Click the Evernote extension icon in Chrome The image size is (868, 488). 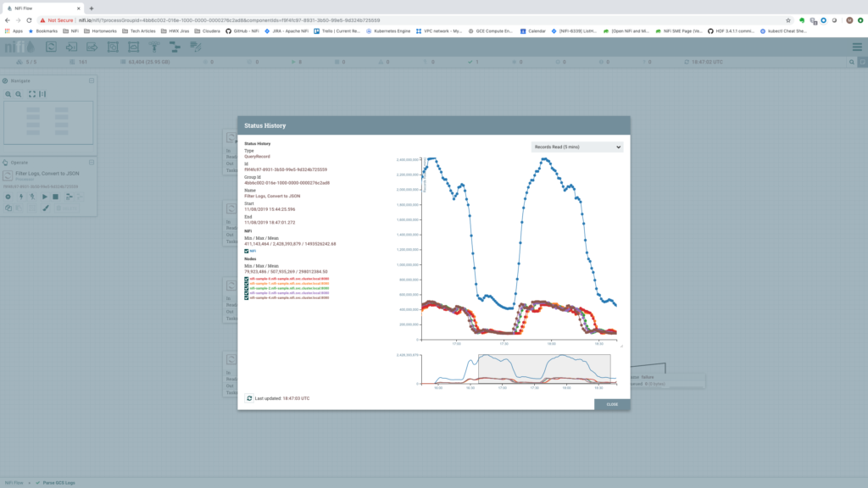802,19
